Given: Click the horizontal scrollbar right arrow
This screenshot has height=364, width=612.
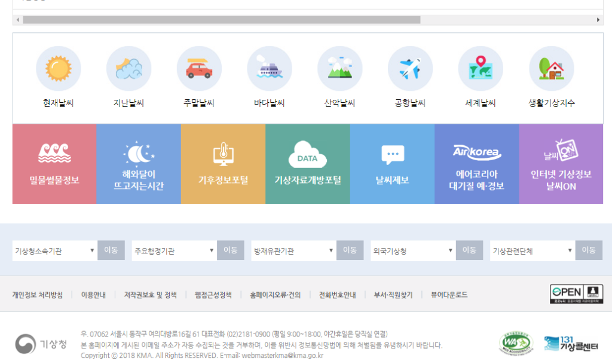Looking at the screenshot, I should pos(598,20).
